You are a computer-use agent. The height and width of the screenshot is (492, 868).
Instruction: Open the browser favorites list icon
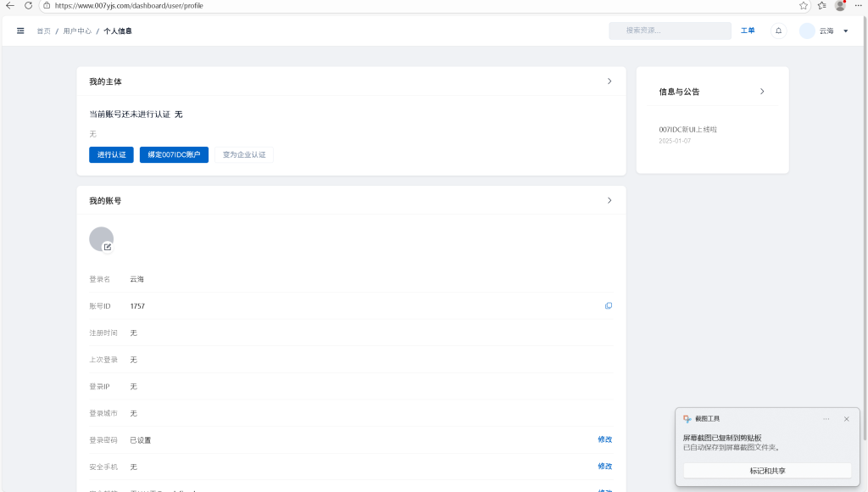pos(821,5)
